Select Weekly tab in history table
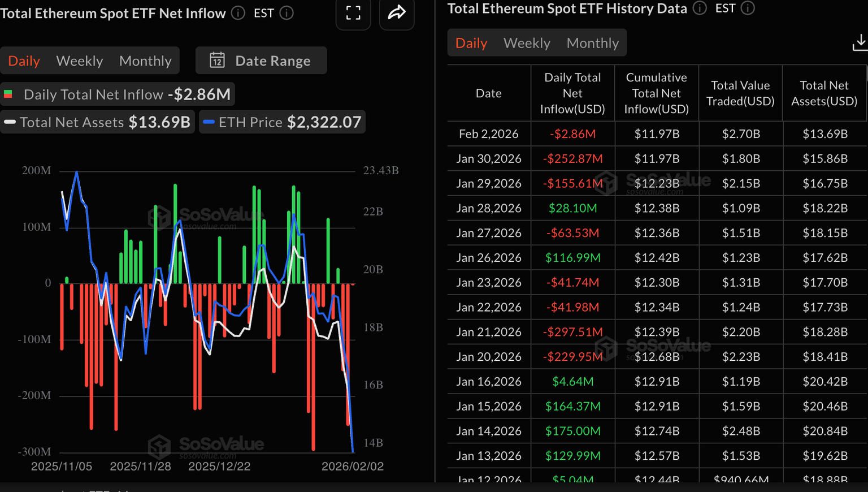 point(527,43)
